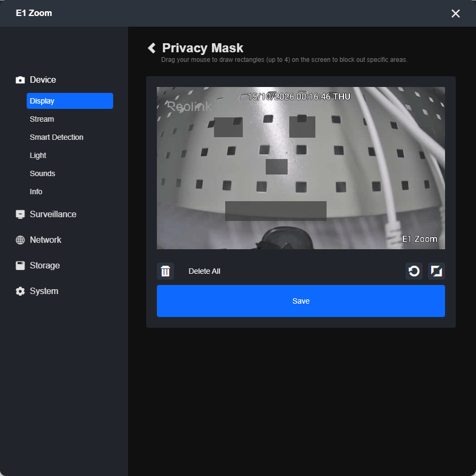This screenshot has height=476, width=476.
Task: Click the Surveillance monitor icon
Action: point(20,215)
